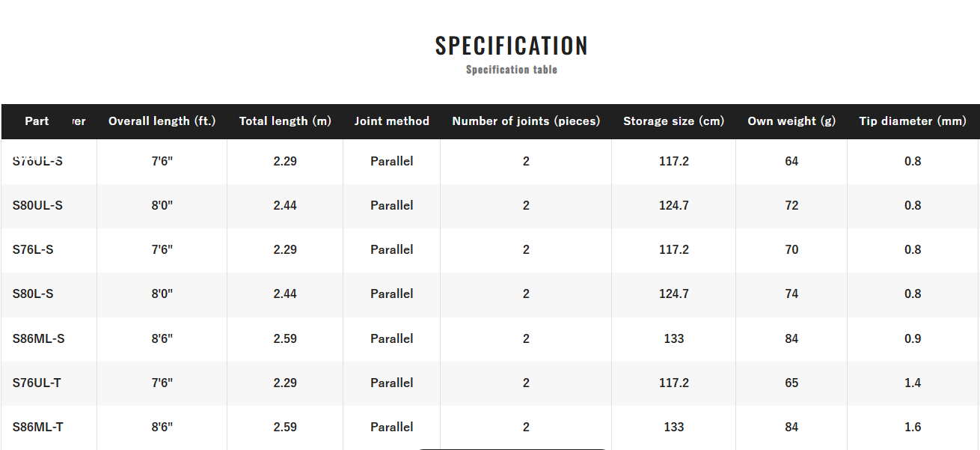The height and width of the screenshot is (450, 980).
Task: Click the S86ML-T part number cell
Action: click(38, 427)
